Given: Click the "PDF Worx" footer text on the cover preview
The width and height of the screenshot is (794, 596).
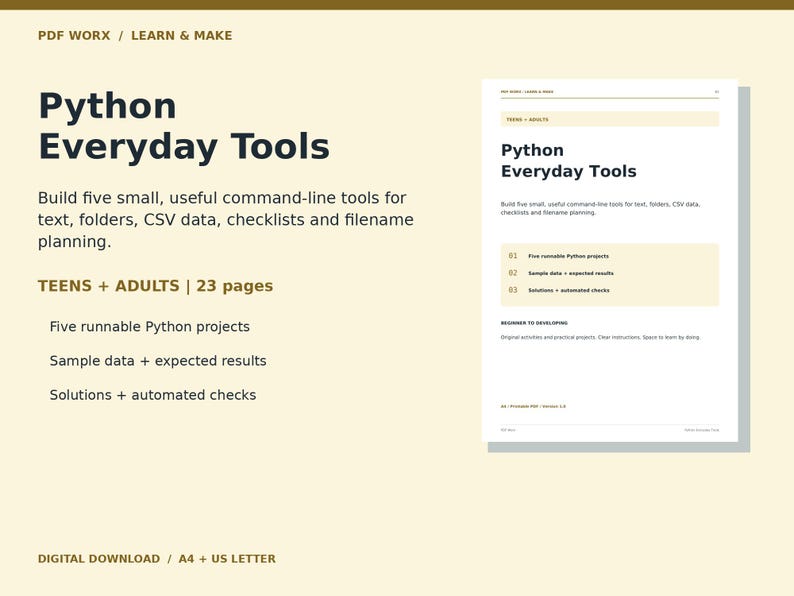Looking at the screenshot, I should [x=508, y=430].
